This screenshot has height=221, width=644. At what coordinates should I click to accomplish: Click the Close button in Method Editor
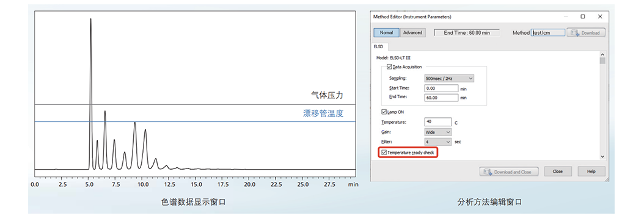tap(558, 172)
